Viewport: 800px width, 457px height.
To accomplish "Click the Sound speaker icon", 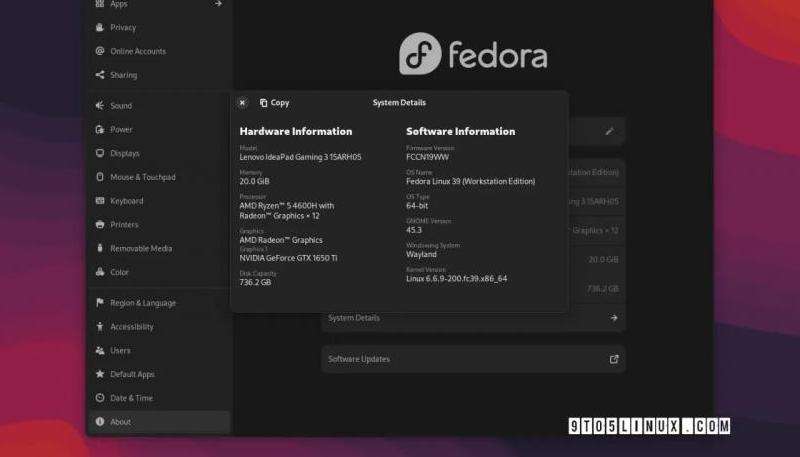I will tap(100, 106).
